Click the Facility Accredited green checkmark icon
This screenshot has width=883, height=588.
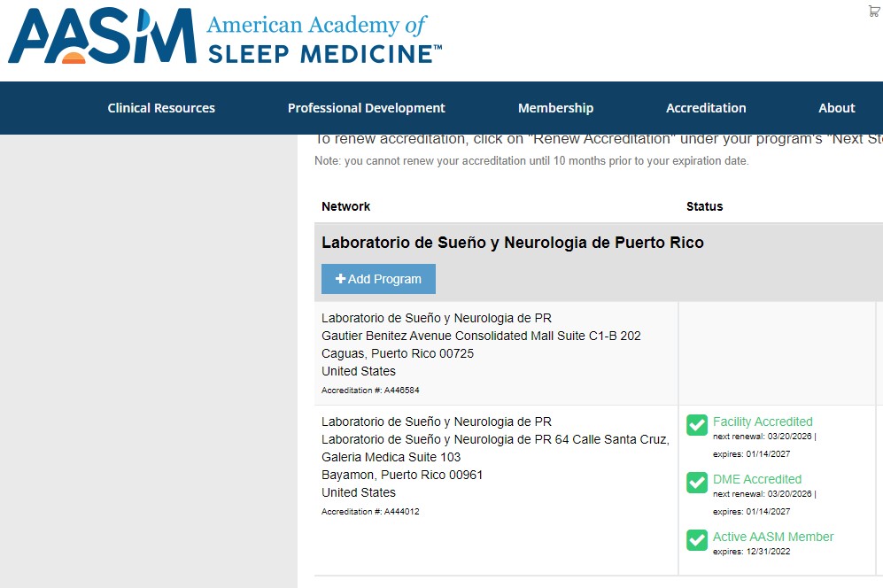pyautogui.click(x=697, y=425)
